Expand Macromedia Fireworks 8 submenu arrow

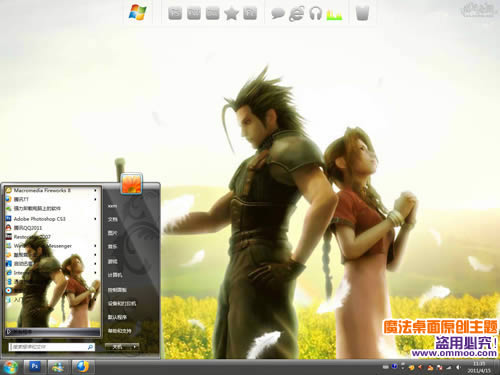point(95,190)
